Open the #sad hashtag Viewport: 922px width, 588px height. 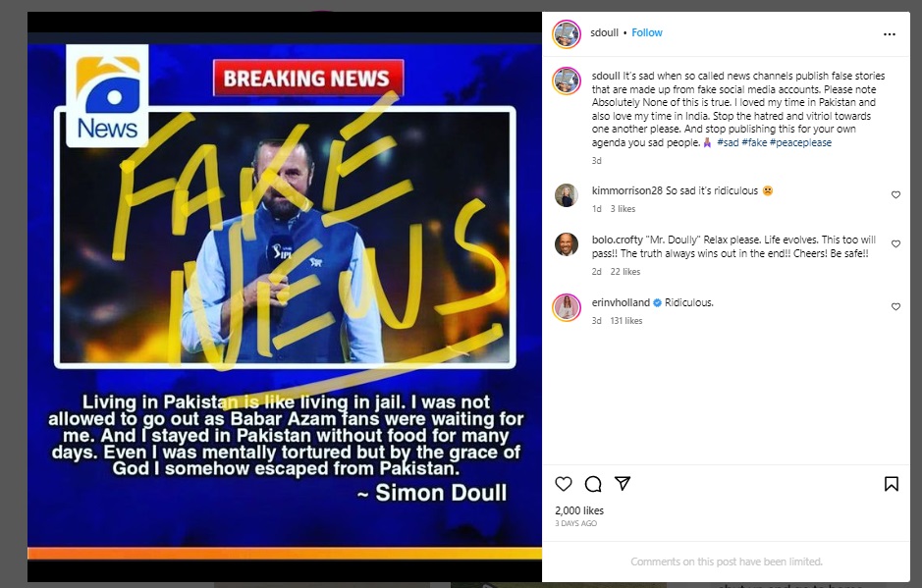[728, 142]
